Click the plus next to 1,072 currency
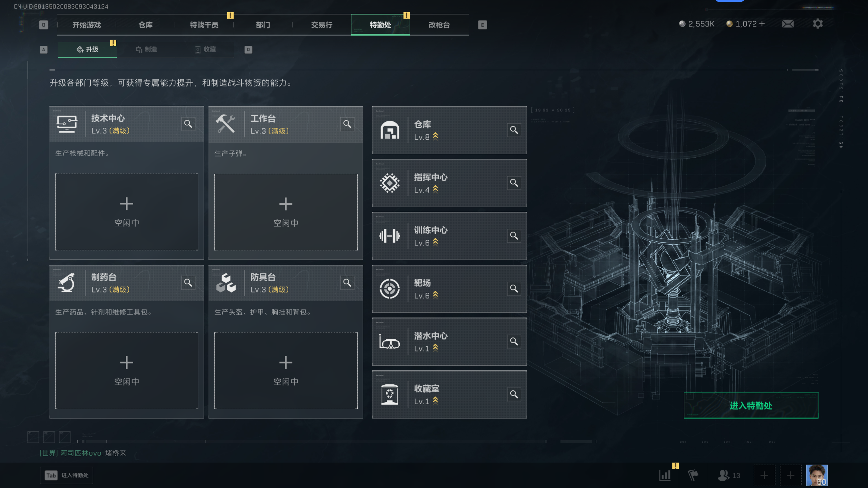 (762, 24)
